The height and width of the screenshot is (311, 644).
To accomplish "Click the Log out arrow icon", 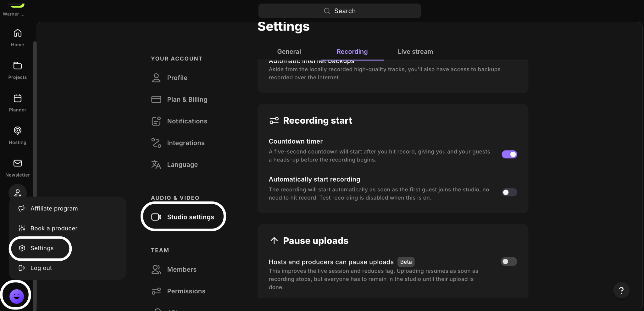I will click(22, 268).
